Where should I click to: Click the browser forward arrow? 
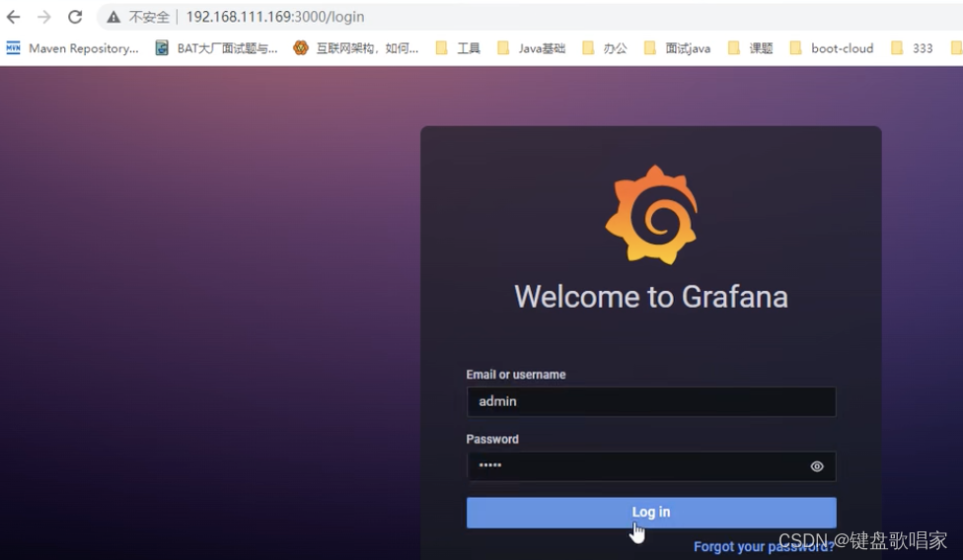point(44,17)
